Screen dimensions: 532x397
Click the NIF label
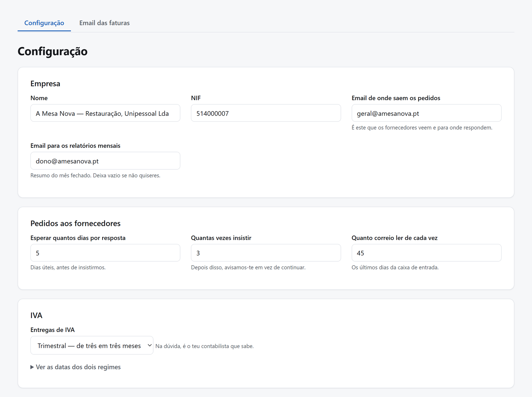[196, 98]
